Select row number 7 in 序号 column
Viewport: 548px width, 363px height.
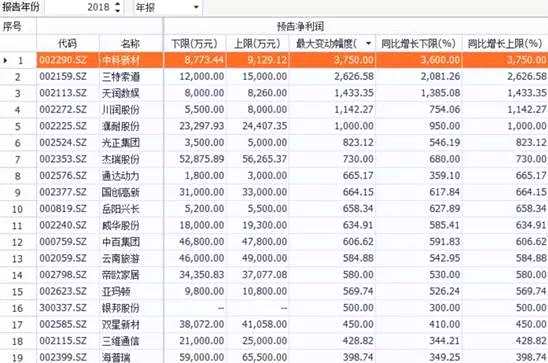click(17, 159)
